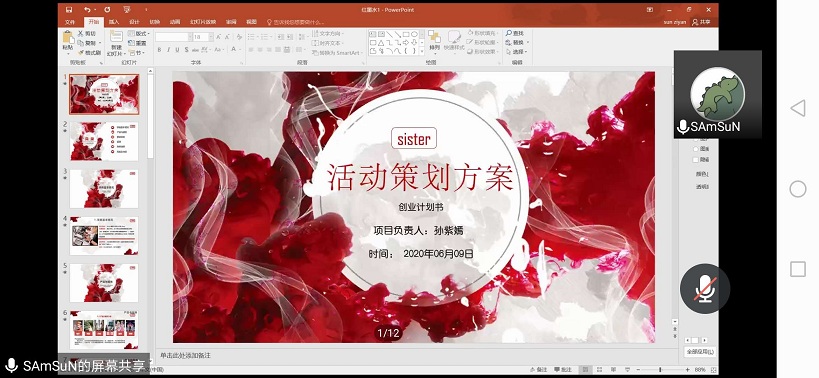The width and height of the screenshot is (819, 378).
Task: Zoom in with the plus button
Action: tap(687, 370)
